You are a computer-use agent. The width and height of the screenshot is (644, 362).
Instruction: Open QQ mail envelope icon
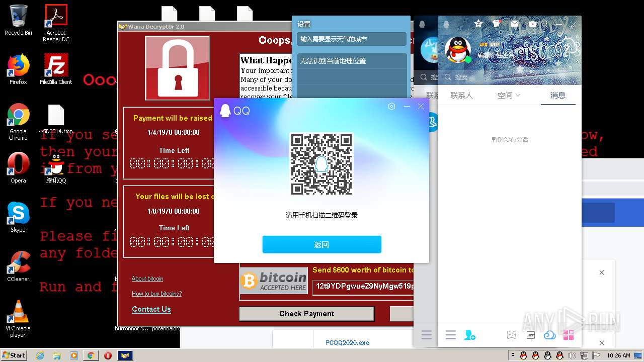coord(514,24)
